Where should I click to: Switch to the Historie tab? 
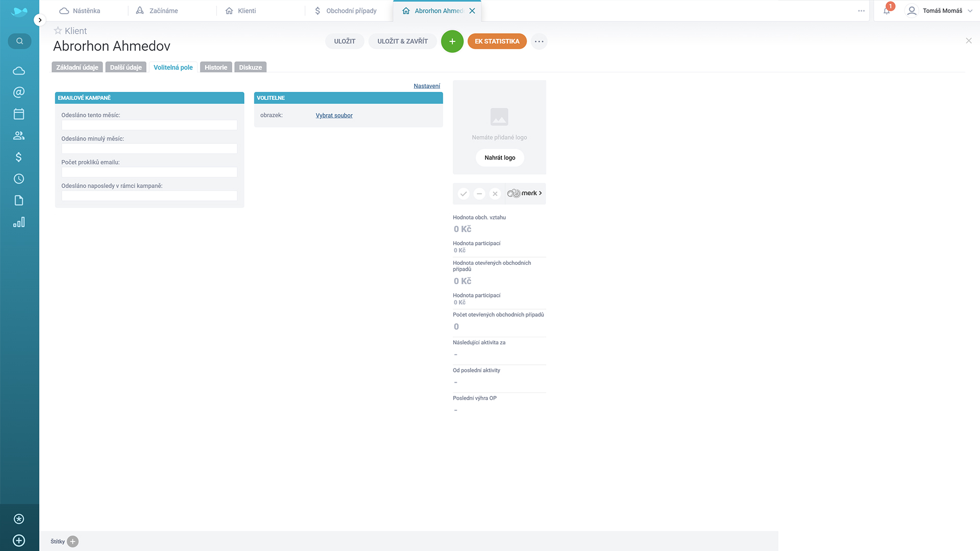point(216,67)
